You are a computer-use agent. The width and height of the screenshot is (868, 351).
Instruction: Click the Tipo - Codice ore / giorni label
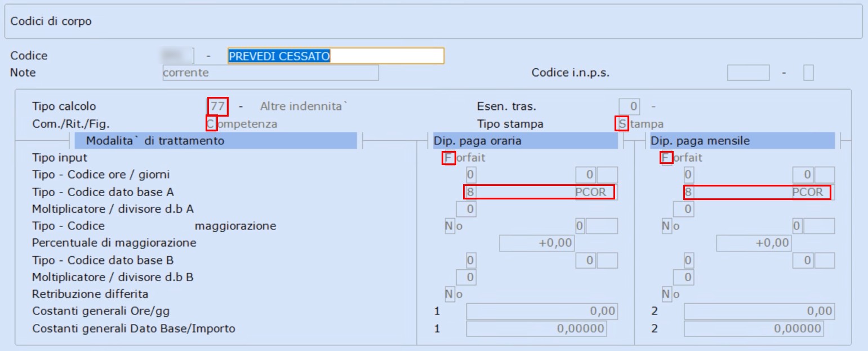coord(101,175)
